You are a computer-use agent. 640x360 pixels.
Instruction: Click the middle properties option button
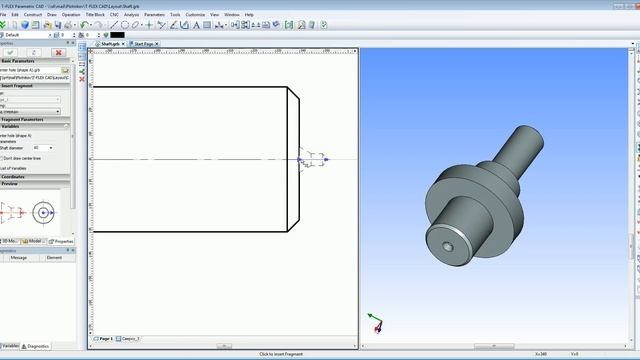tap(34, 52)
